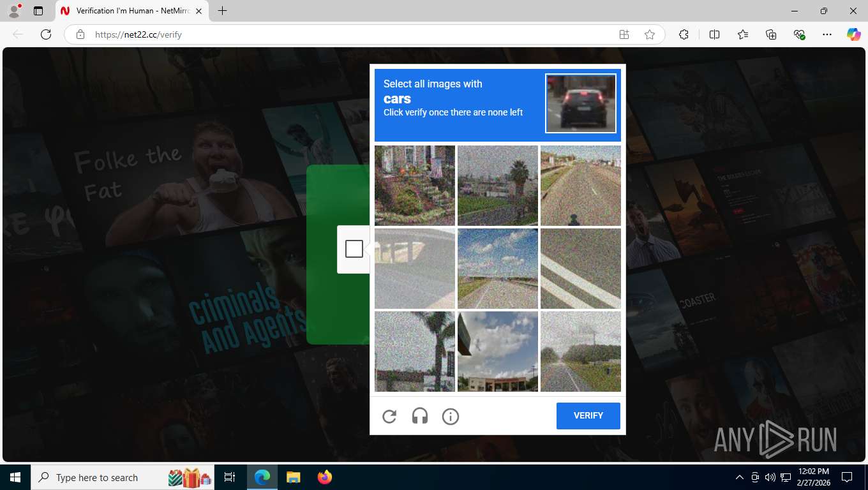The width and height of the screenshot is (868, 490).
Task: Go back with the browser back arrow
Action: 18,34
